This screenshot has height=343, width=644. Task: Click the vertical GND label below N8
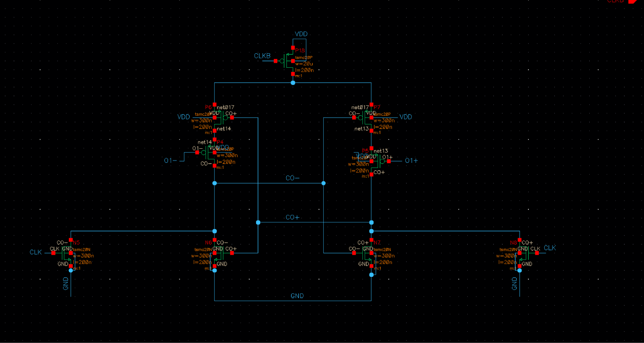point(514,283)
